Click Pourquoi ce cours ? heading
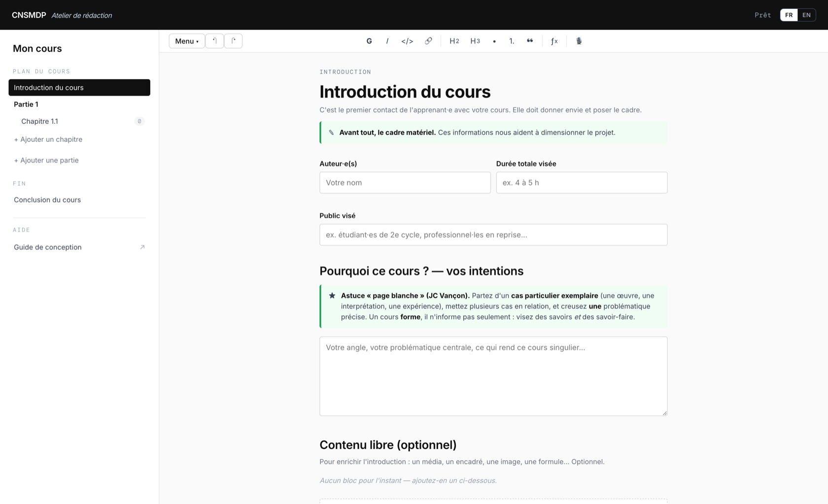This screenshot has height=504, width=828. pyautogui.click(x=421, y=271)
